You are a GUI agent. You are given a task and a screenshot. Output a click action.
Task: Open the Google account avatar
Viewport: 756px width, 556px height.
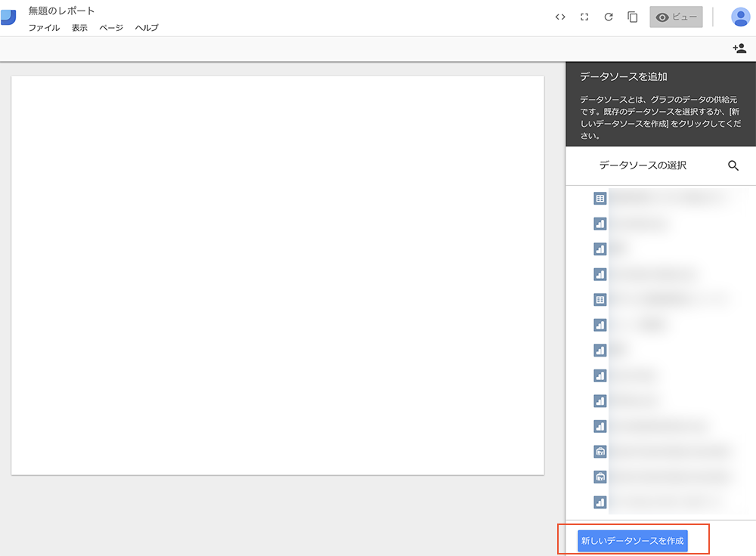(740, 17)
